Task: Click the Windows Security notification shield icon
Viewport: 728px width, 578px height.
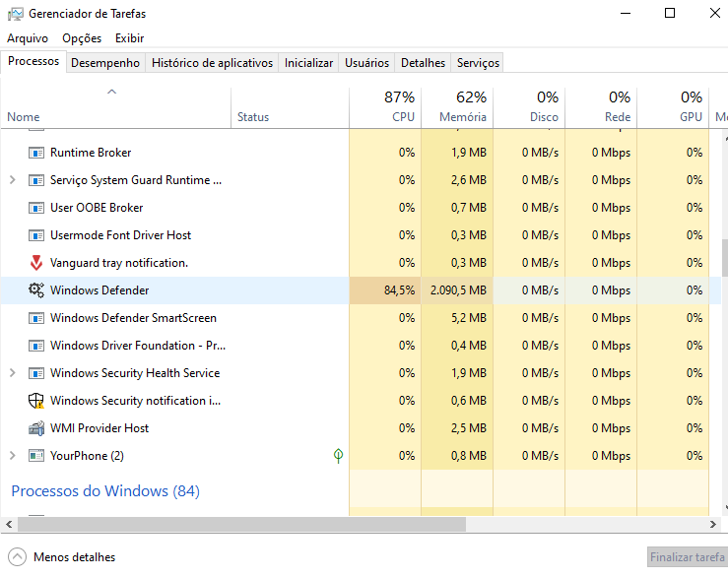Action: 36,401
